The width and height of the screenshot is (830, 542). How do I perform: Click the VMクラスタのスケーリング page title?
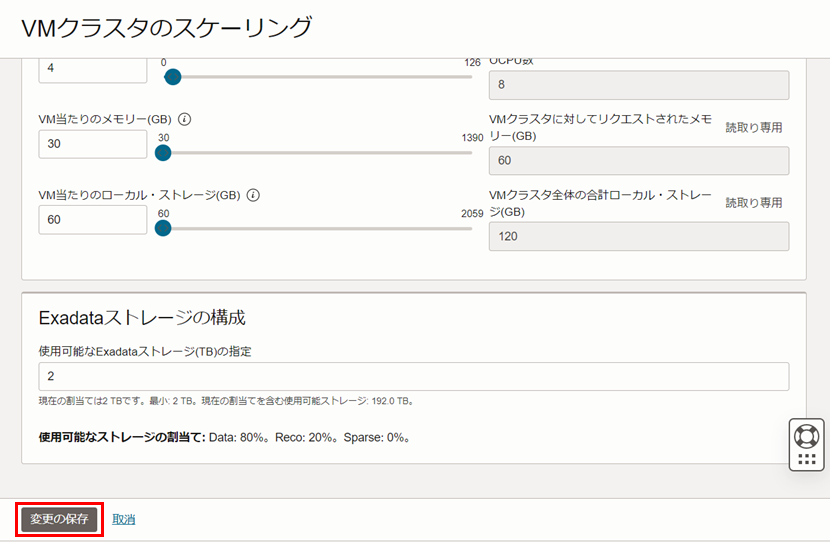[166, 28]
